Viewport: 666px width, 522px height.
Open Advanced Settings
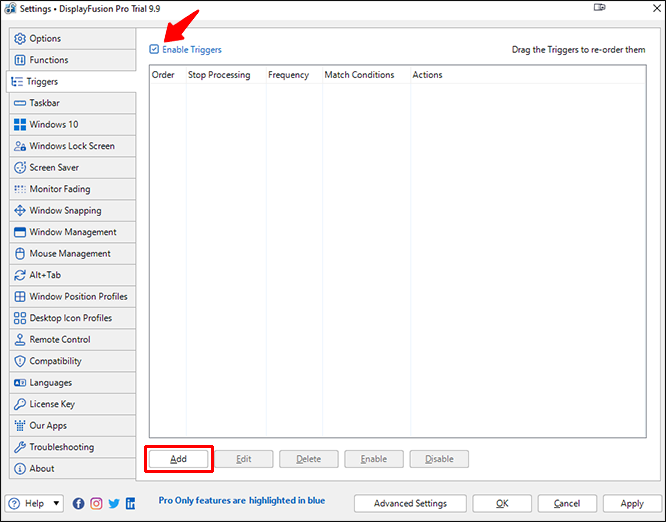[410, 504]
